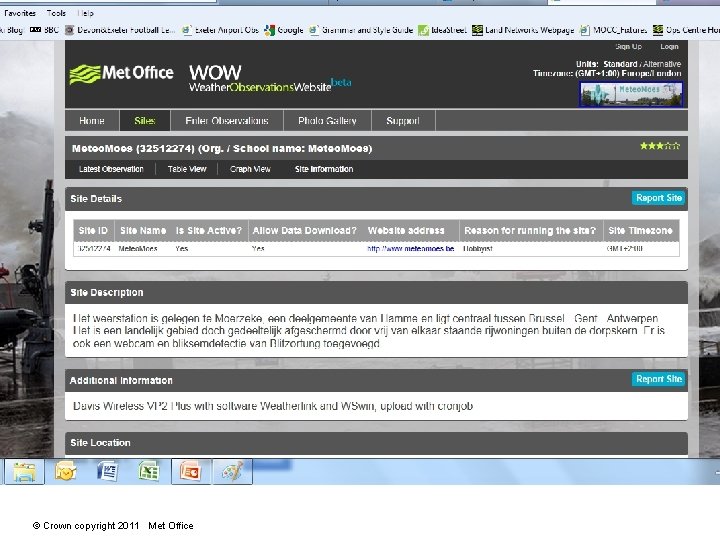Open the Ops Centre bookmark
The height and width of the screenshot is (540, 720).
[x=686, y=30]
